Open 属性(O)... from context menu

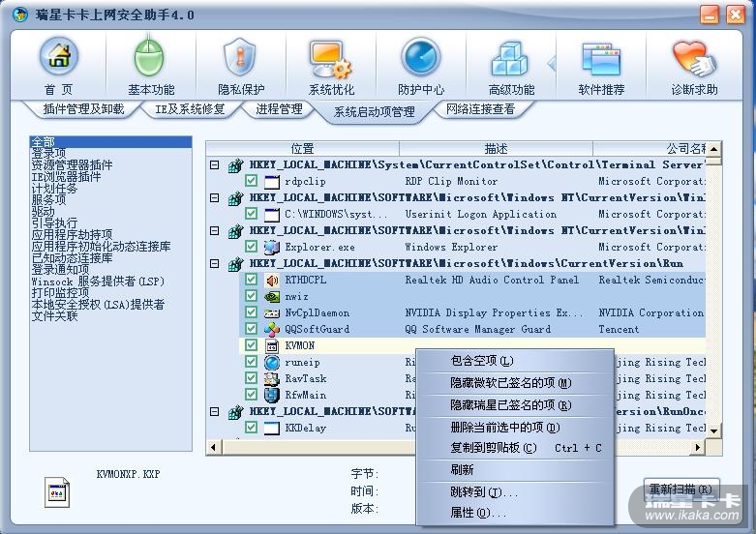tap(514, 513)
